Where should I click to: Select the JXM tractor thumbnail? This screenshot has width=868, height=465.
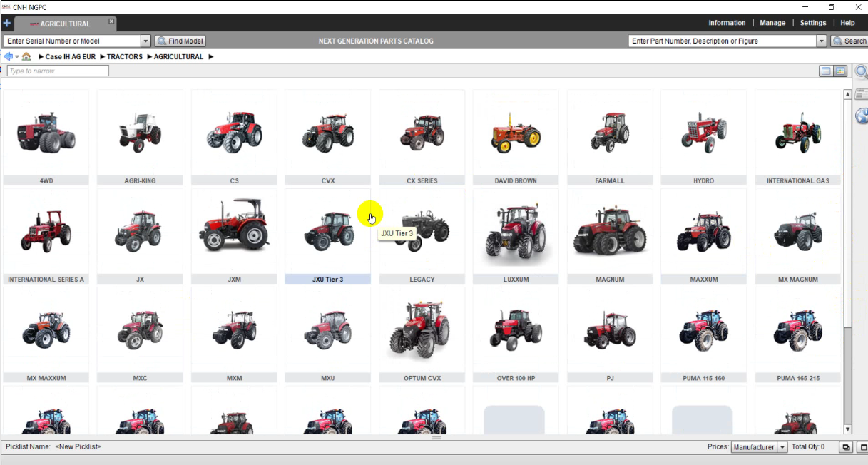click(234, 236)
